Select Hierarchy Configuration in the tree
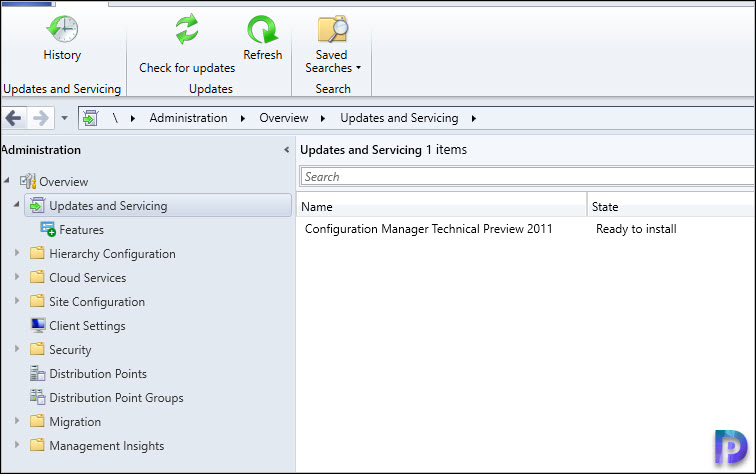 112,254
